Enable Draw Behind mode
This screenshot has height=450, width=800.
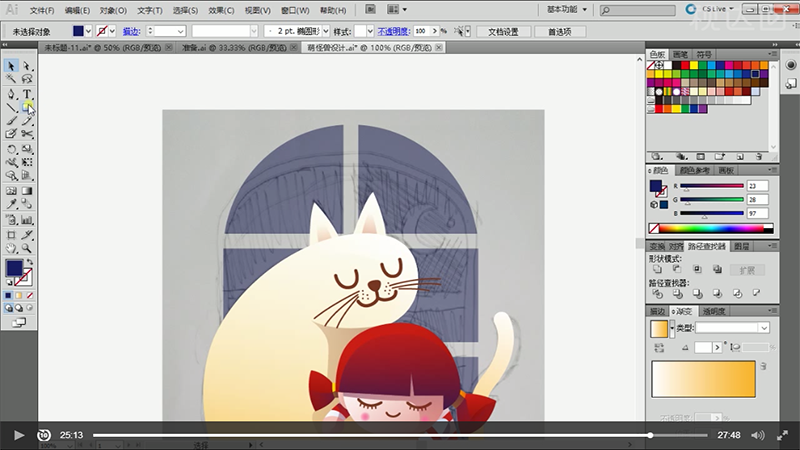point(19,308)
